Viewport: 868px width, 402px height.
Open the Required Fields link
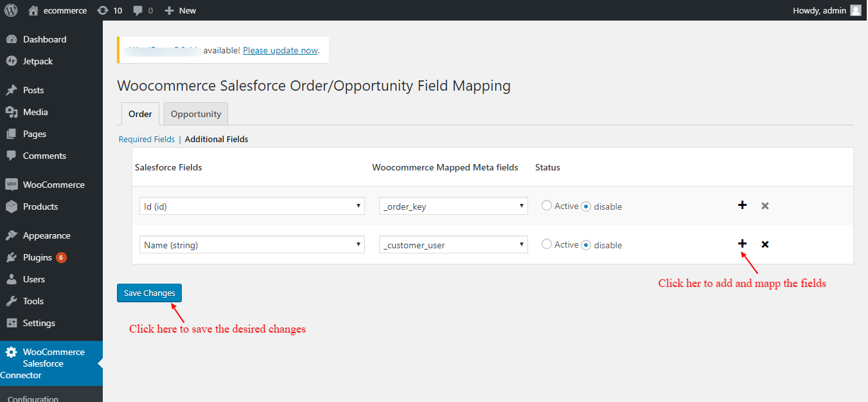click(x=146, y=139)
